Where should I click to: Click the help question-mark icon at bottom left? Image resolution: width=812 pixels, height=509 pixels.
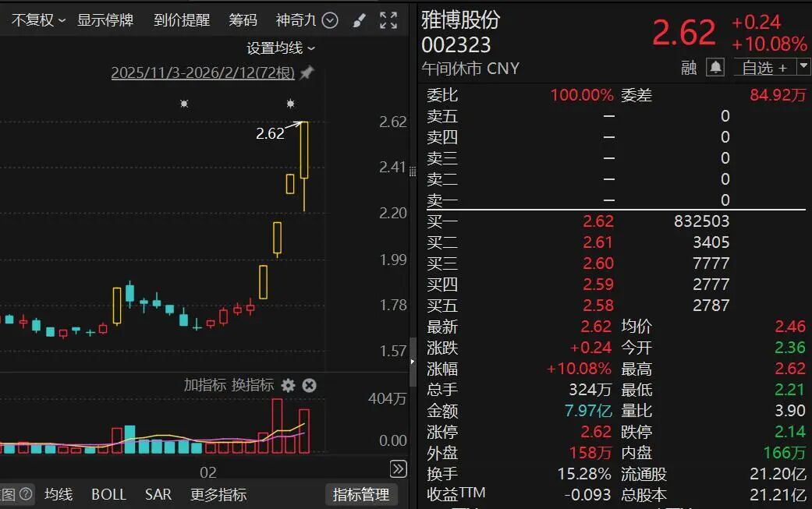click(x=24, y=493)
